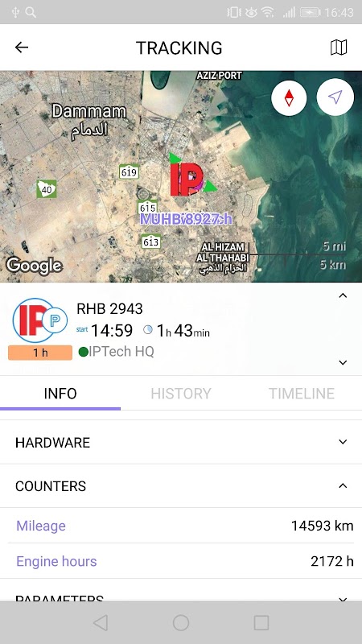Screen dimensions: 362x644
Task: Expand the HARDWARE section
Action: [181, 442]
